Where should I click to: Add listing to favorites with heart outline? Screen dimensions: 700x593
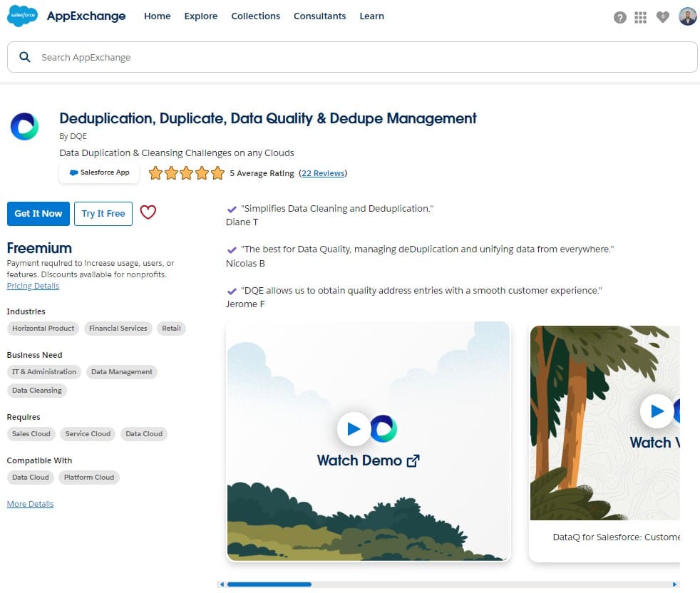148,212
